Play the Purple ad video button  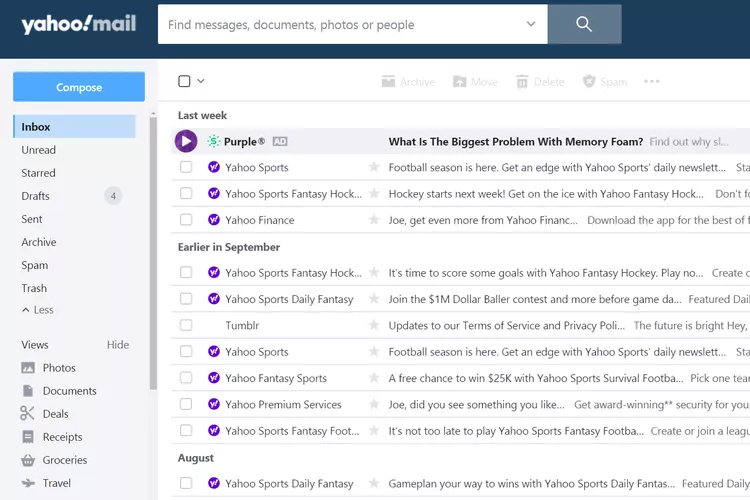click(186, 142)
